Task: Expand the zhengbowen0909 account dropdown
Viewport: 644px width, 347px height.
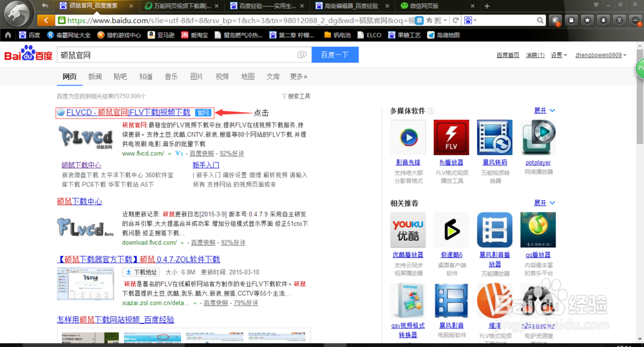Action: (601, 55)
